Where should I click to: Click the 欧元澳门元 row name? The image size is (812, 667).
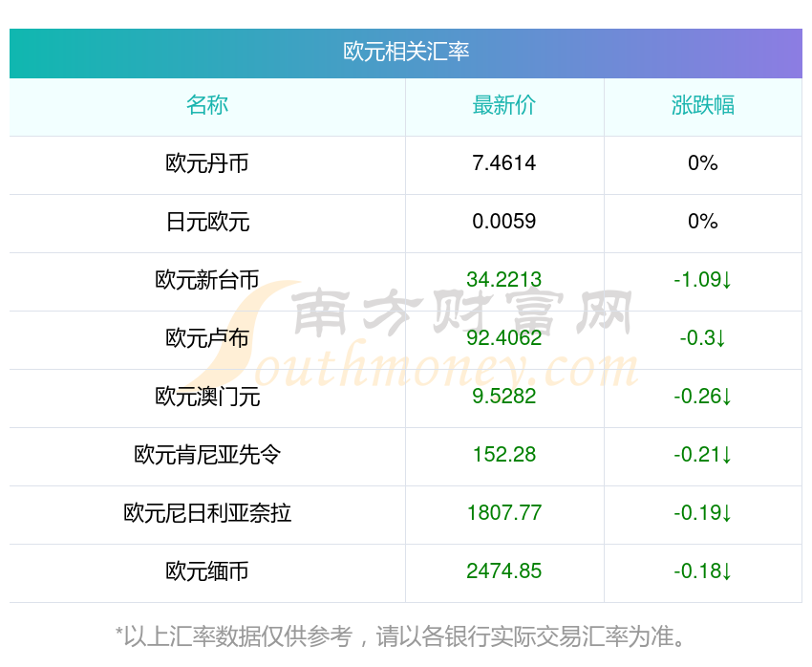point(207,397)
